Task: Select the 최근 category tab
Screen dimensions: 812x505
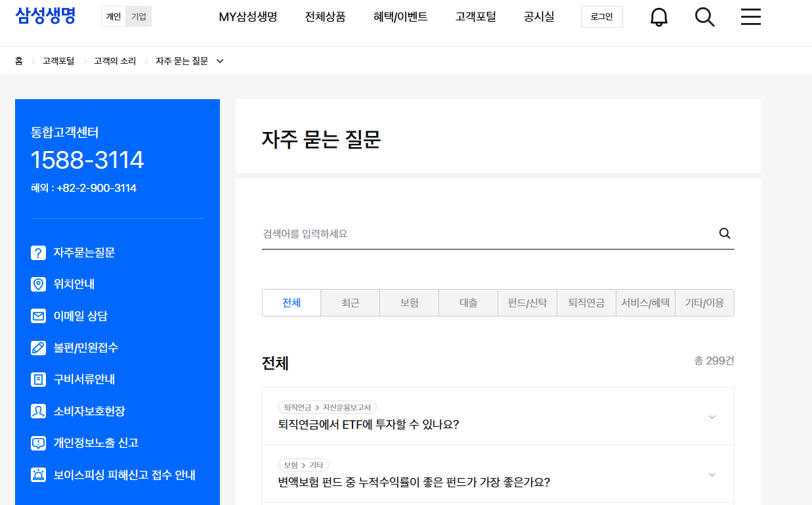Action: pyautogui.click(x=351, y=303)
